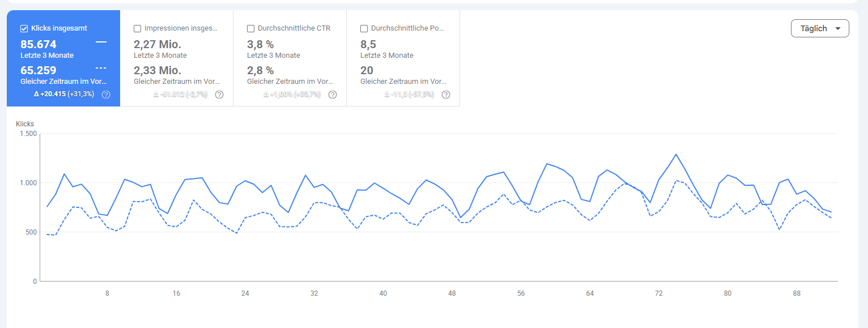This screenshot has height=328, width=868.
Task: Click x-axis day label 72
Action: 658,293
